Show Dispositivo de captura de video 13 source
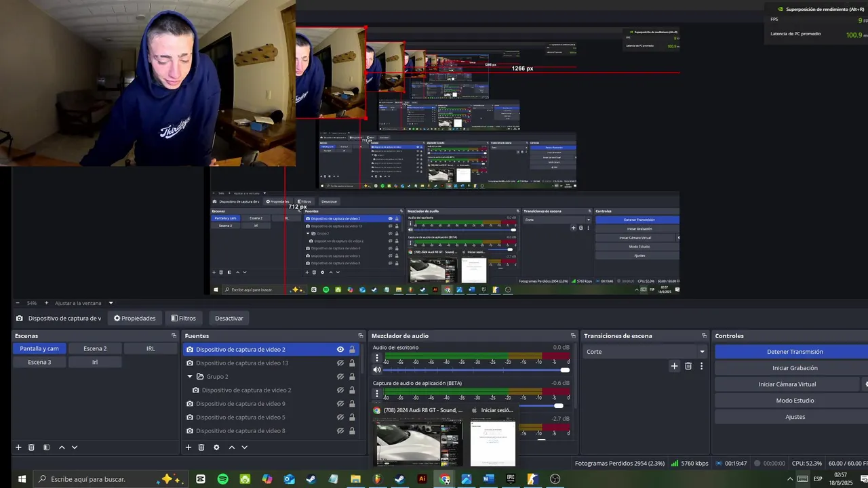Image resolution: width=868 pixels, height=488 pixels. [340, 363]
